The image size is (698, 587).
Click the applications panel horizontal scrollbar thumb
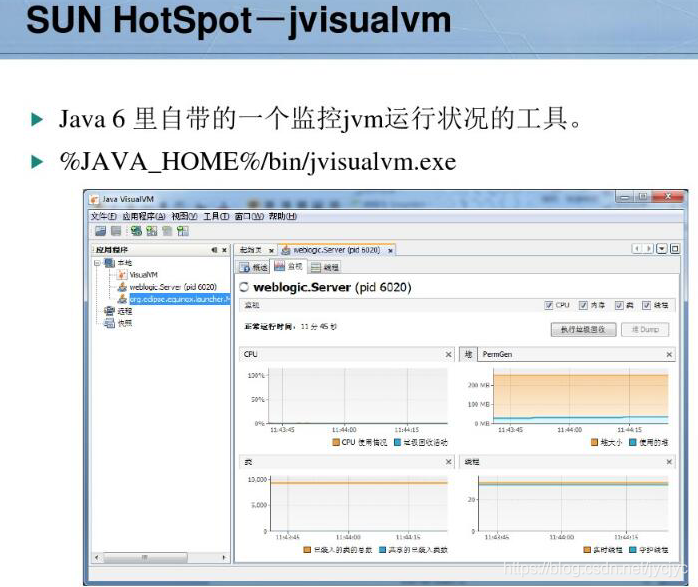(x=145, y=557)
